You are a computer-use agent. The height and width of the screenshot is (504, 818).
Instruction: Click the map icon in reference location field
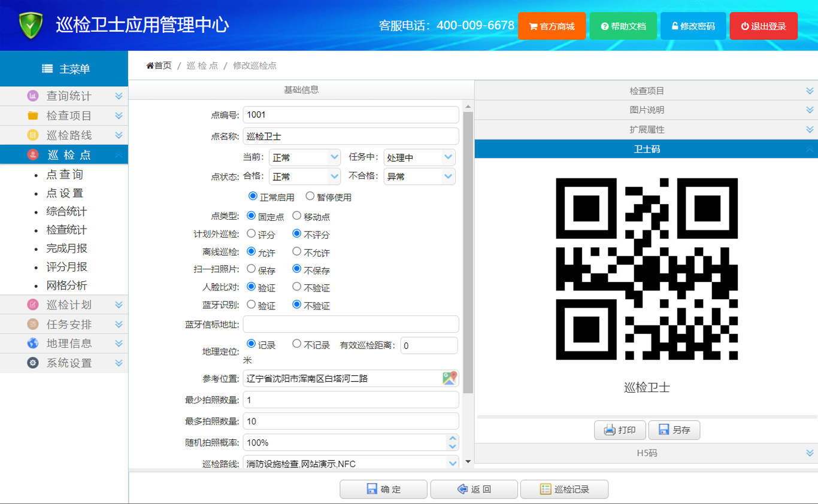click(x=450, y=378)
